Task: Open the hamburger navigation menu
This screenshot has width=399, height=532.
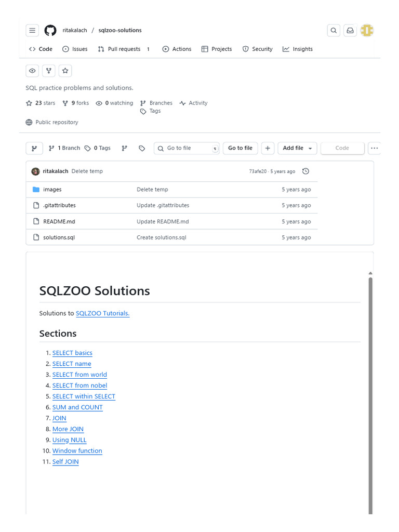Action: [x=32, y=31]
